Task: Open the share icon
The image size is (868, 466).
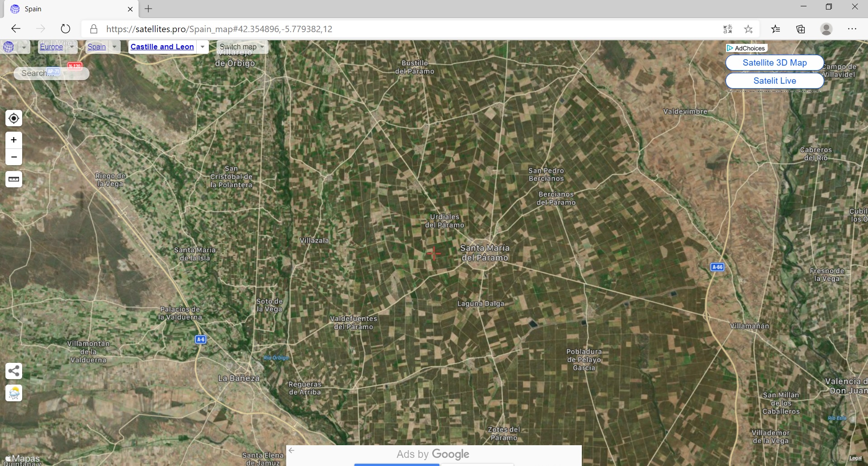Action: (14, 371)
